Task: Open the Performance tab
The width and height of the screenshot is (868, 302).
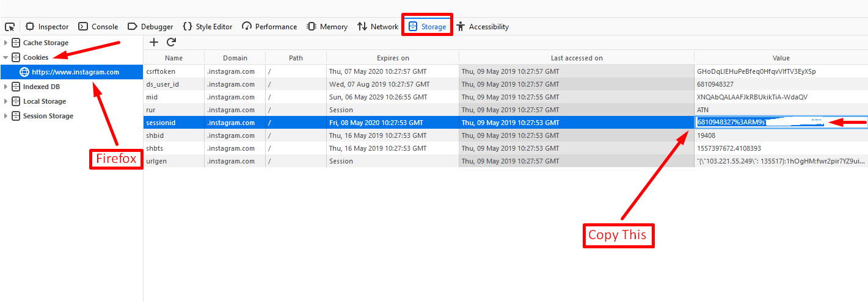Action: (x=269, y=27)
